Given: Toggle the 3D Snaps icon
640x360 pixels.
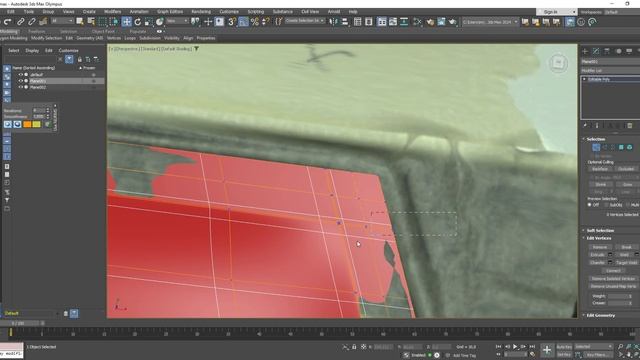Looking at the screenshot, I should click(x=231, y=22).
